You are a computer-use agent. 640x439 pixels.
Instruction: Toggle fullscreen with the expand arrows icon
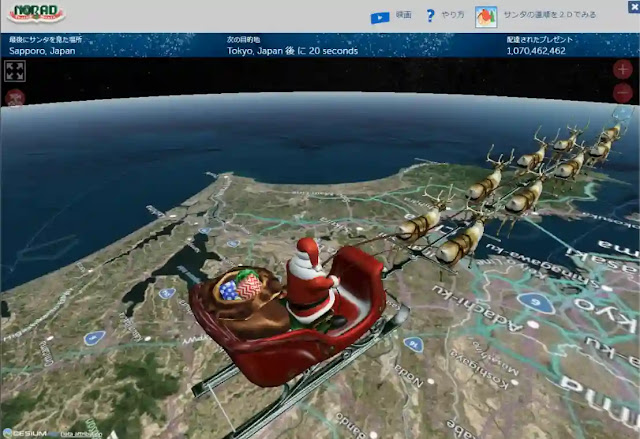(x=15, y=71)
